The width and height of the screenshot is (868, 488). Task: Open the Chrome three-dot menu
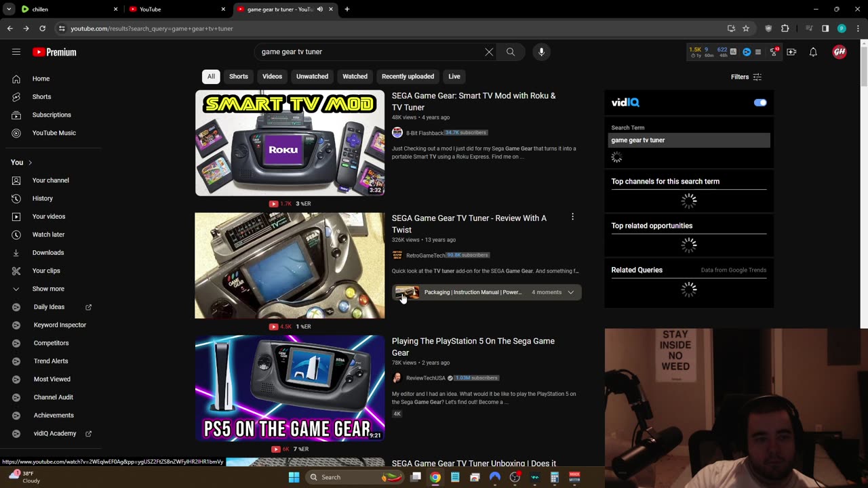858,28
